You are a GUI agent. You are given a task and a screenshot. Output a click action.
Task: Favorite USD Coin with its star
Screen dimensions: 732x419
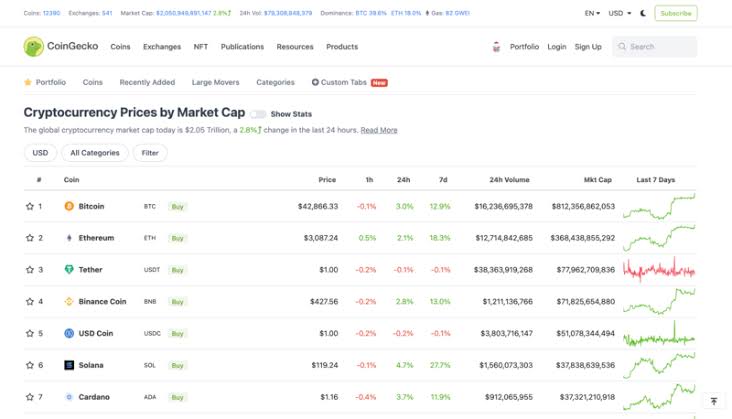(30, 333)
